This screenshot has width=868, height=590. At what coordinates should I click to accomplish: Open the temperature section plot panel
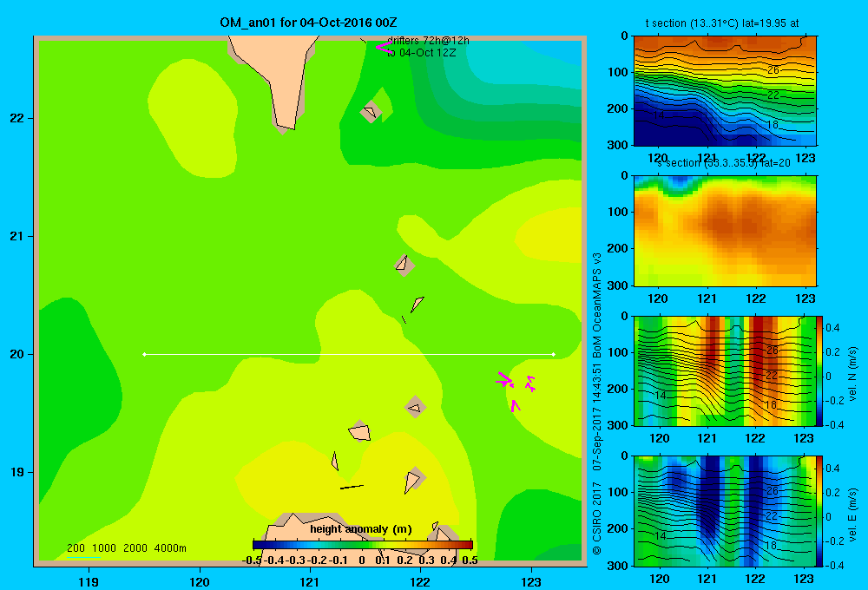(x=725, y=90)
